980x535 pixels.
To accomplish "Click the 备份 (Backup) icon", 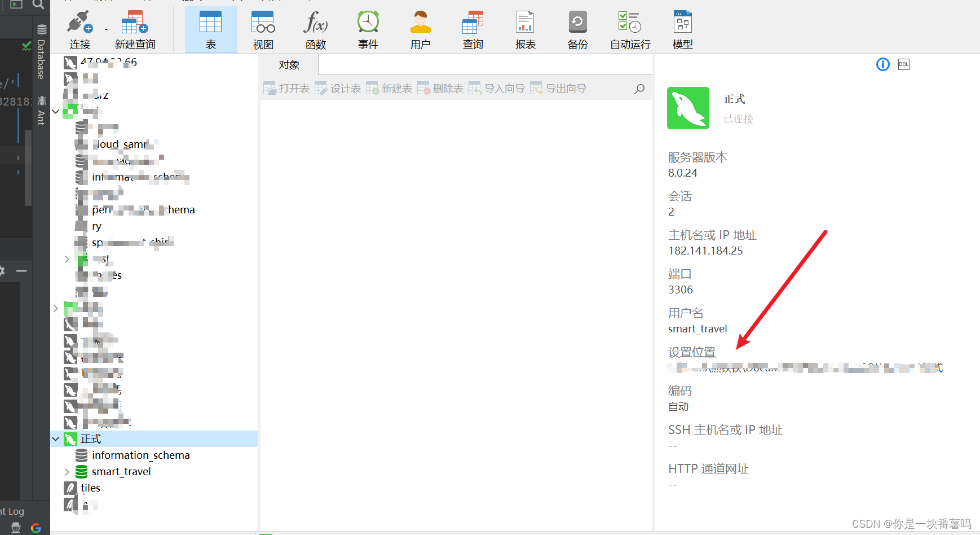I will tap(577, 28).
